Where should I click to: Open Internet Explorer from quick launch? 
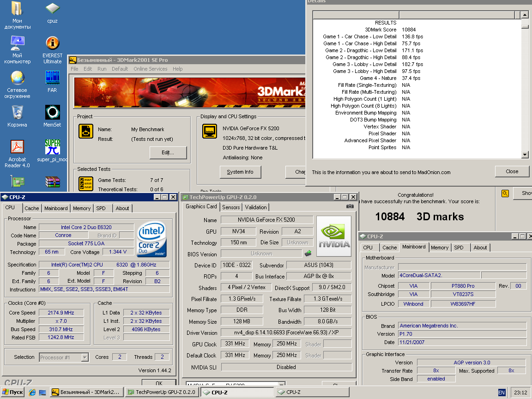click(32, 392)
